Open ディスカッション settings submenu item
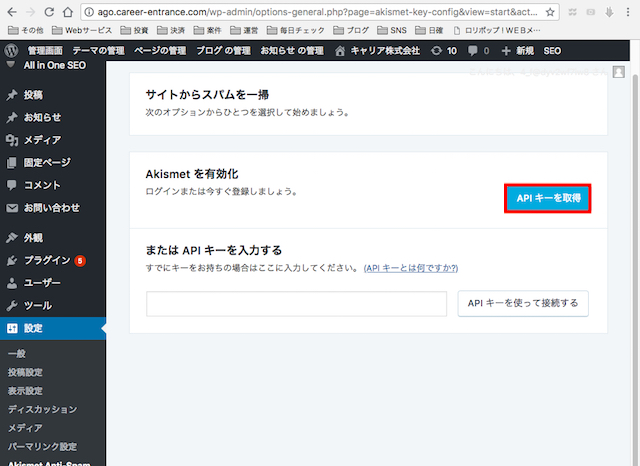 (x=42, y=409)
